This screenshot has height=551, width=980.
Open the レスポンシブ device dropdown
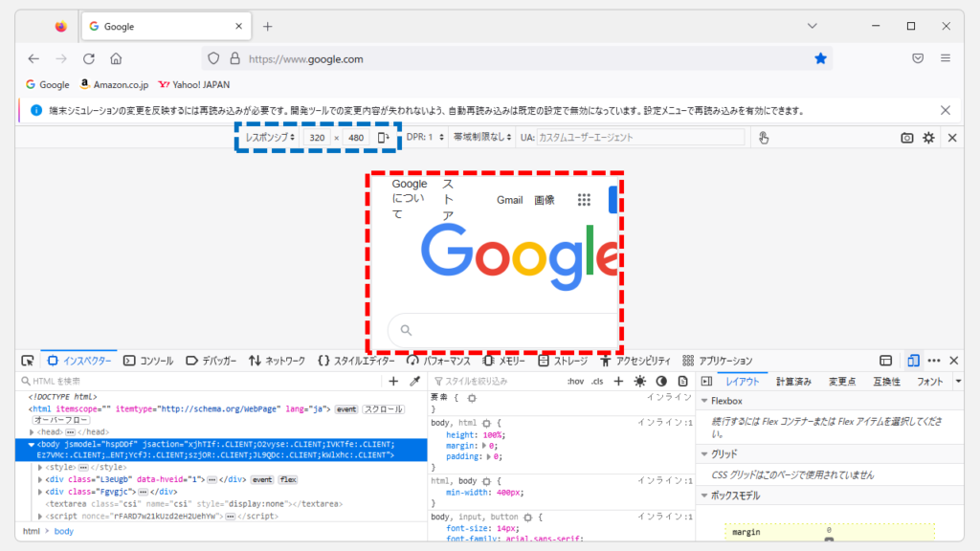coord(269,138)
